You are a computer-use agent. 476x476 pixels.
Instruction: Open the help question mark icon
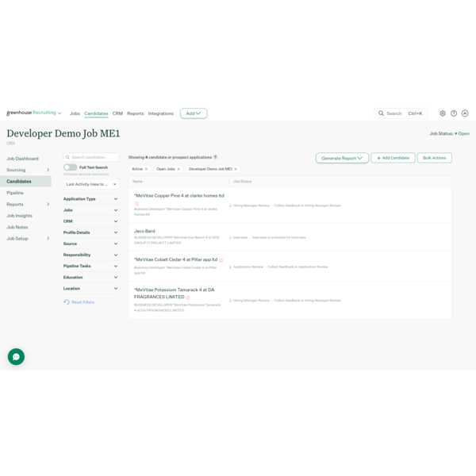[x=454, y=113]
